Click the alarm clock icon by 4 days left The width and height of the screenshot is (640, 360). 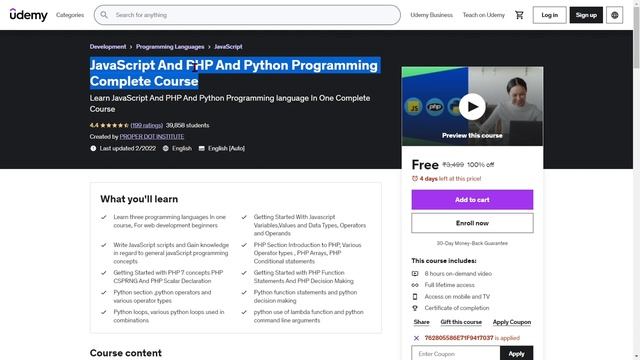(415, 179)
